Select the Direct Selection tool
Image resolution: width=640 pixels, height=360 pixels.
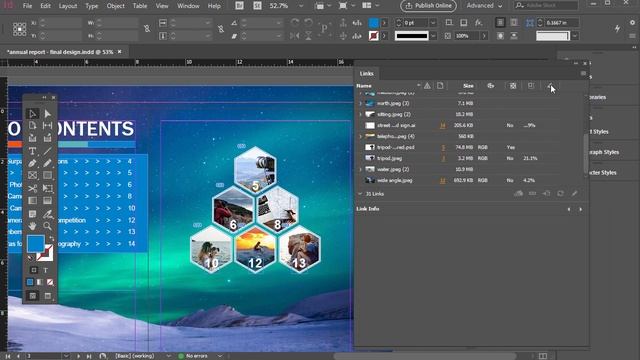click(x=47, y=114)
